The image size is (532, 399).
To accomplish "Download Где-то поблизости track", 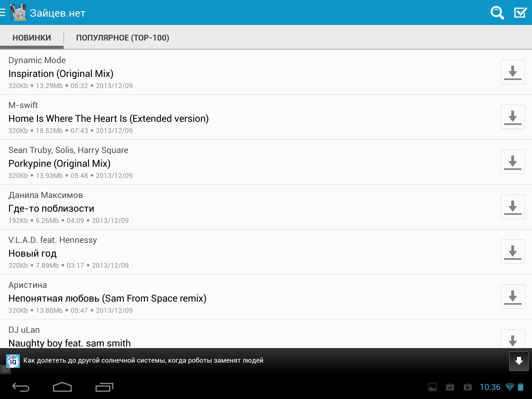I will [513, 207].
